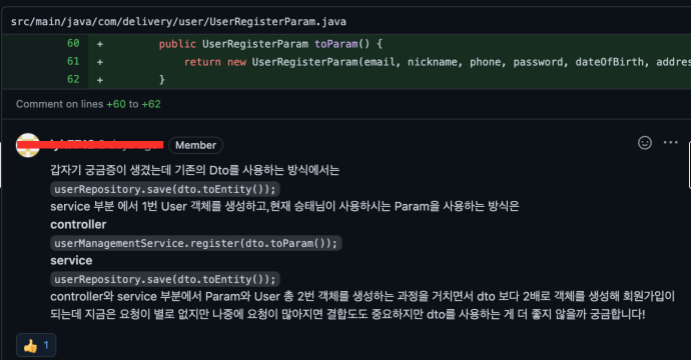
Task: Select diff line number 60
Action: tap(73, 43)
